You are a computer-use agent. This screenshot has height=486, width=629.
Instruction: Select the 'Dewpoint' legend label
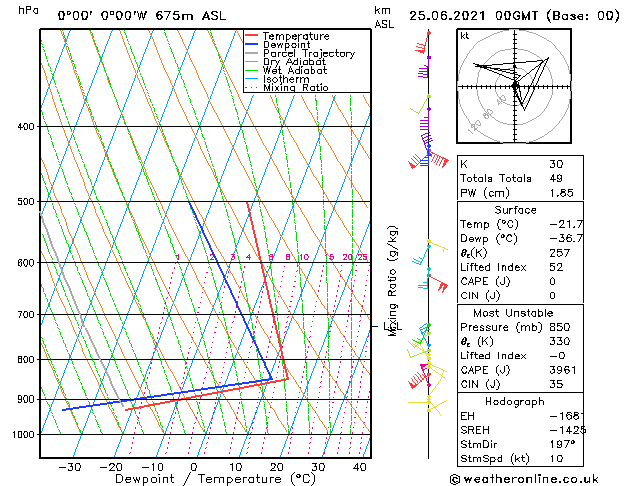click(286, 45)
